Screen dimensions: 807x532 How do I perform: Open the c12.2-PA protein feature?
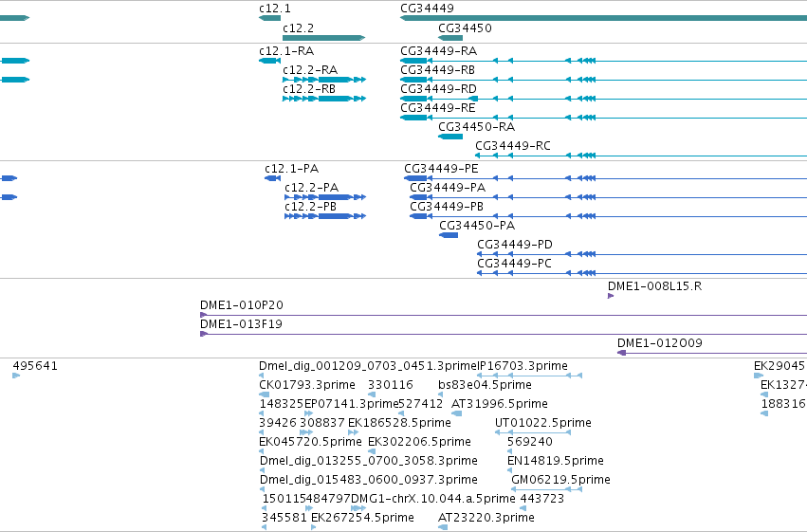pyautogui.click(x=325, y=197)
